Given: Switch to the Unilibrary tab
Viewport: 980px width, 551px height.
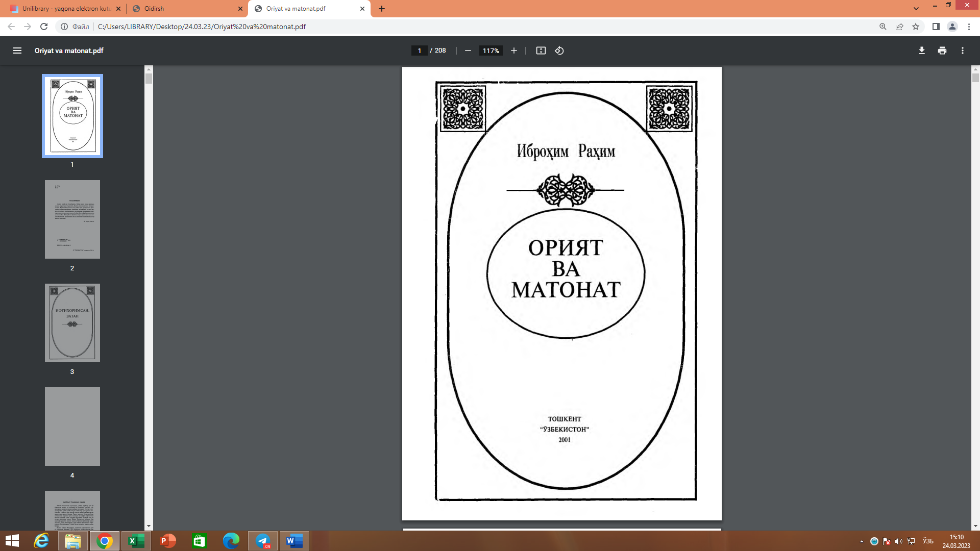Looking at the screenshot, I should click(x=61, y=9).
